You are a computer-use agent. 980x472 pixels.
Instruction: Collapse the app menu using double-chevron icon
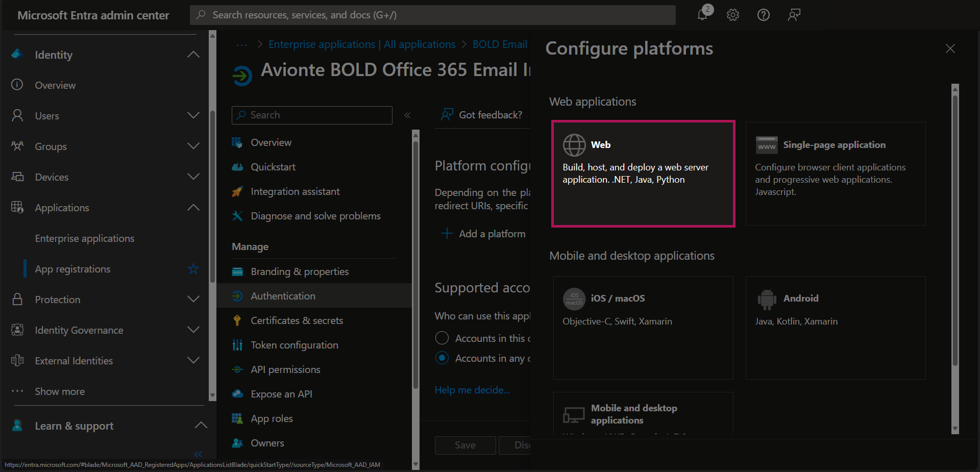tap(407, 115)
